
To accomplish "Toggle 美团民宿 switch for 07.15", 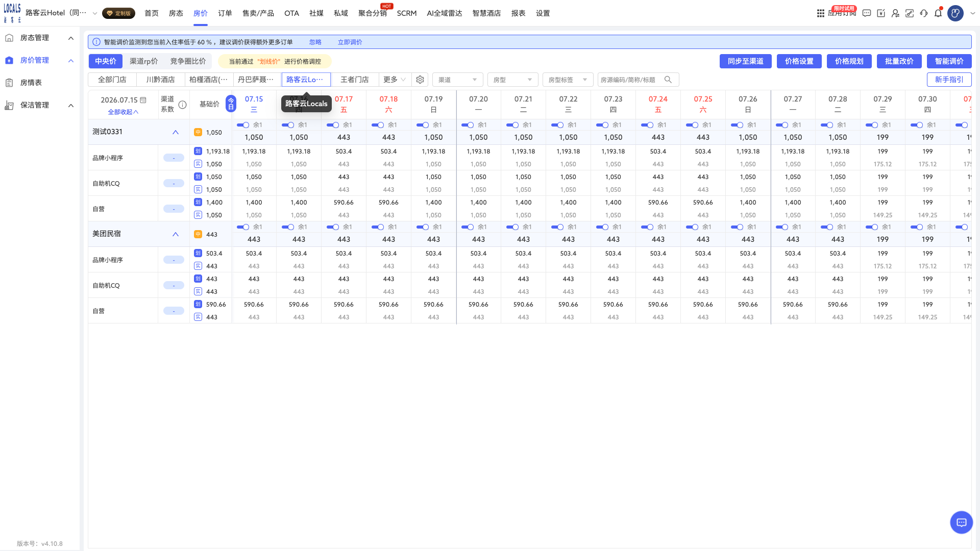I will point(243,227).
